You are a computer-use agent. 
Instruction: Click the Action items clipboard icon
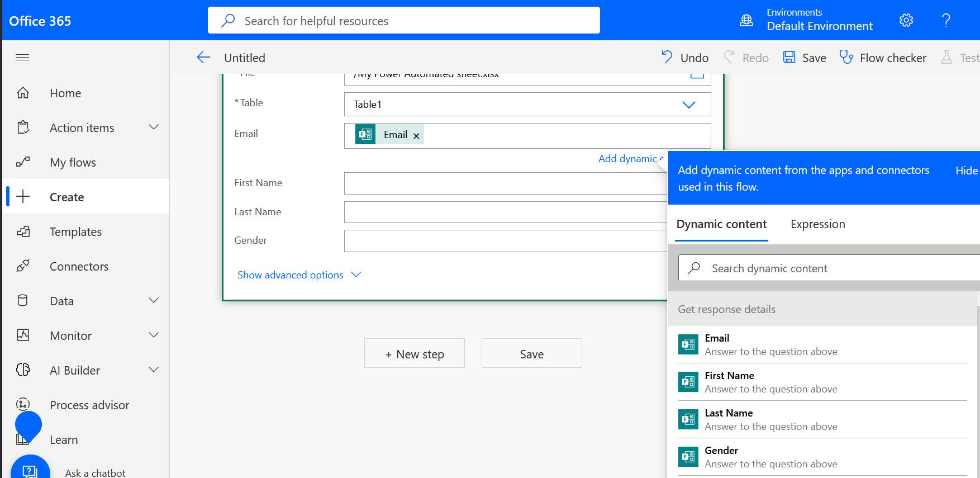click(x=23, y=127)
